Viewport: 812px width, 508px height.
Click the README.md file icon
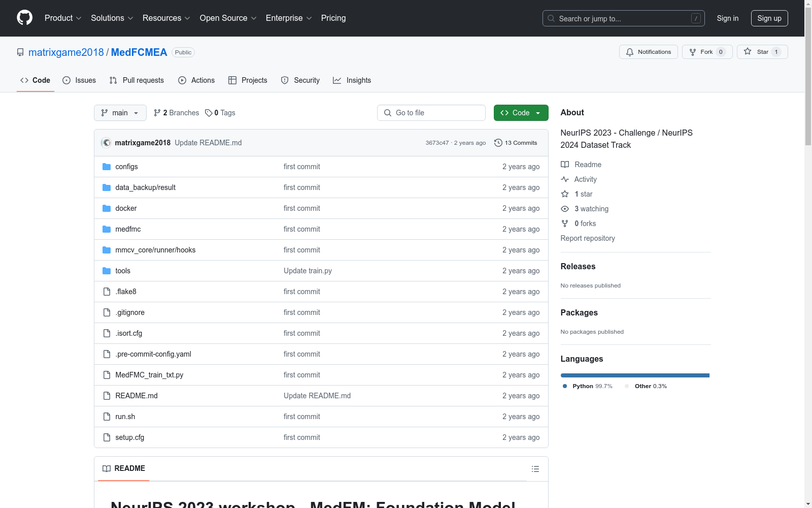click(107, 396)
